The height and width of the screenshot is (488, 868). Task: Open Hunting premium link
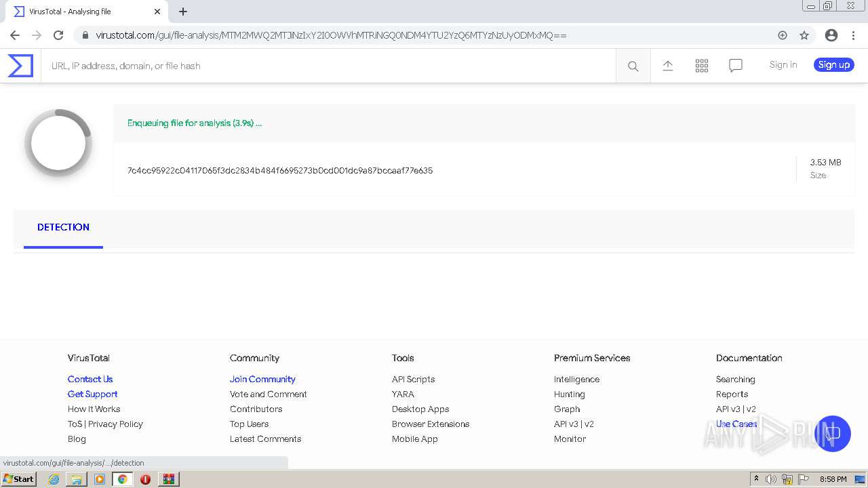(569, 394)
